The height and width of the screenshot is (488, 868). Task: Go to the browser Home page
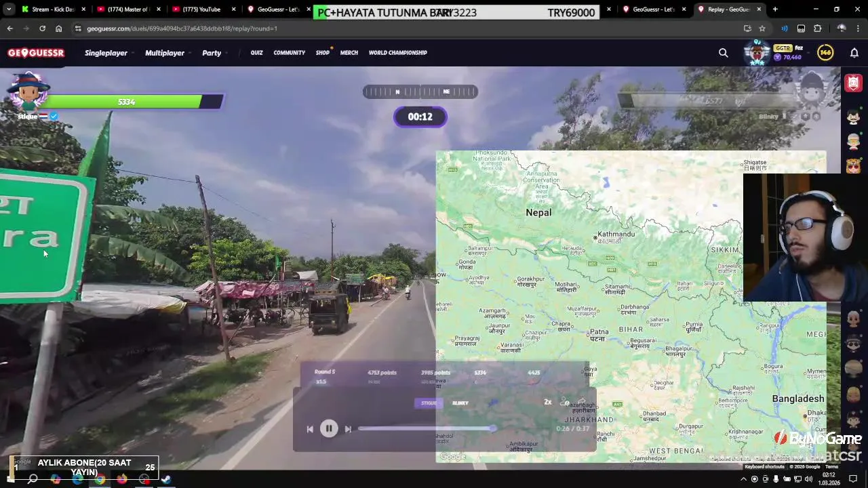pos(58,28)
